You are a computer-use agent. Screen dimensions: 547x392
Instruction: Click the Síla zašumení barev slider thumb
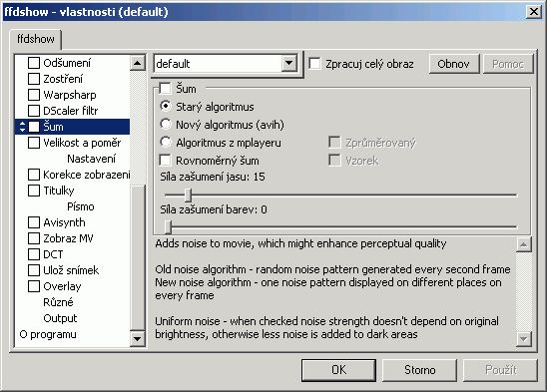pos(168,227)
